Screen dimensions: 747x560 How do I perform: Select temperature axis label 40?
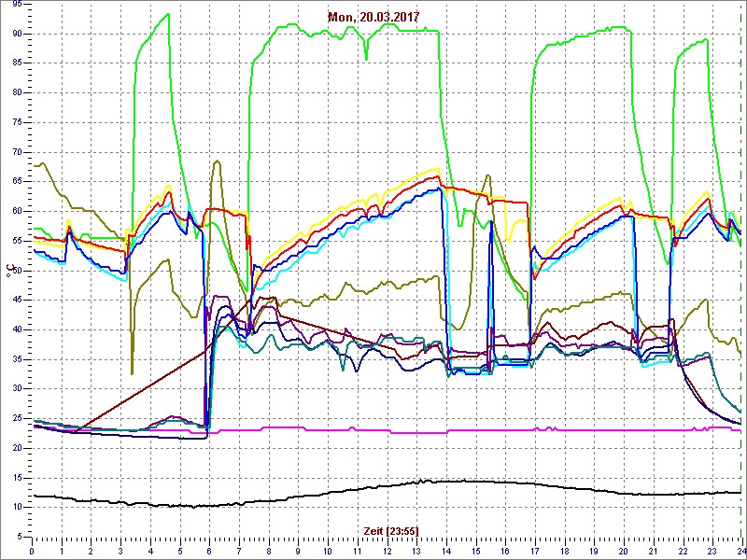[17, 330]
